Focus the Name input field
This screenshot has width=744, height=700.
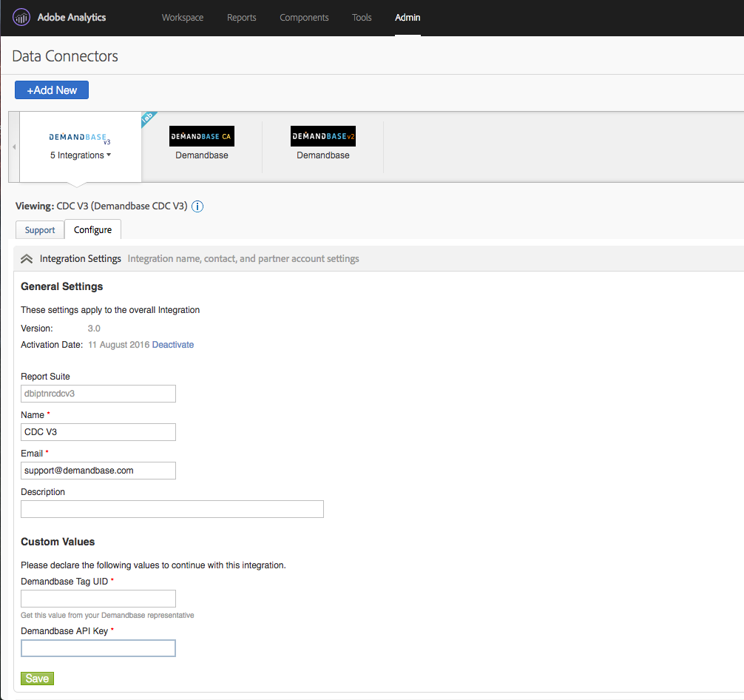point(98,432)
